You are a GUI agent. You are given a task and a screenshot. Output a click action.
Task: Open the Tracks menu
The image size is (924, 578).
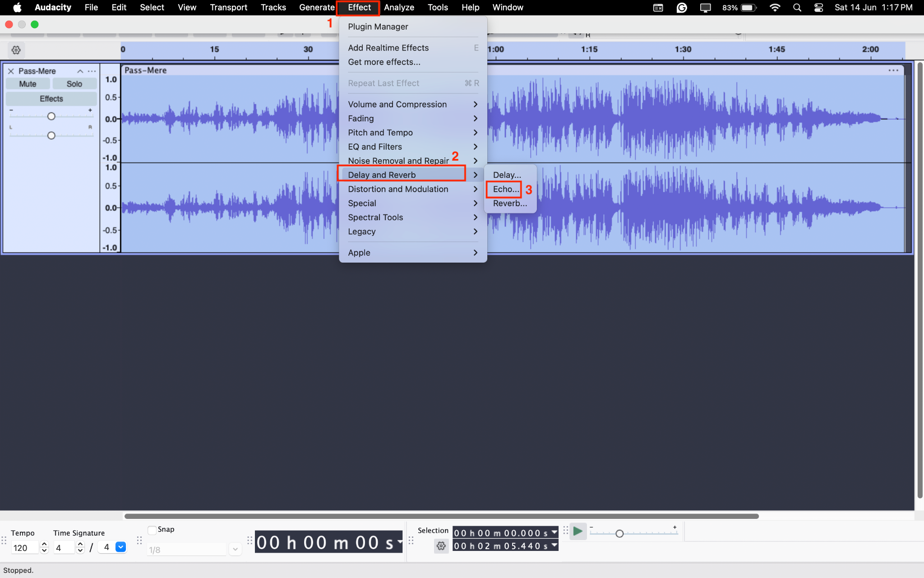pyautogui.click(x=273, y=7)
